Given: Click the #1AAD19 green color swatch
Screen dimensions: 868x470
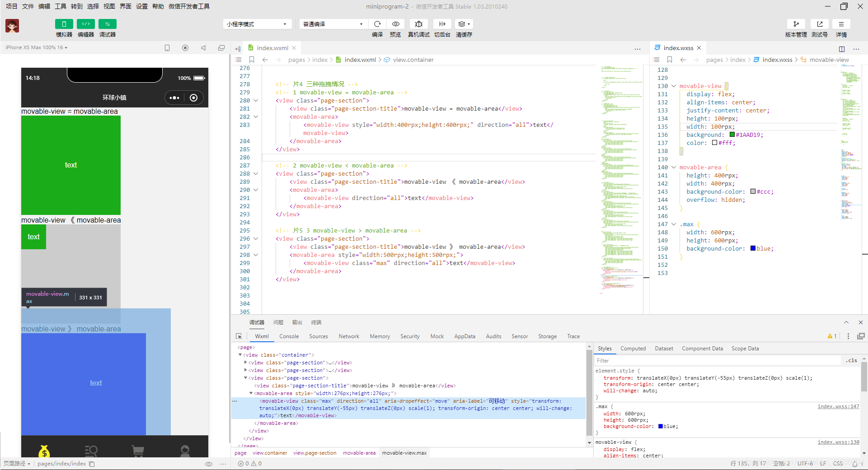Looking at the screenshot, I should [x=732, y=135].
